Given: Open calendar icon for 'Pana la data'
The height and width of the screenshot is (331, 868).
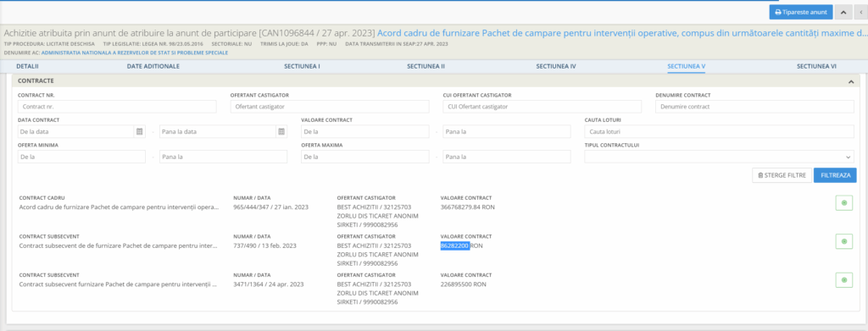Looking at the screenshot, I should pyautogui.click(x=281, y=131).
